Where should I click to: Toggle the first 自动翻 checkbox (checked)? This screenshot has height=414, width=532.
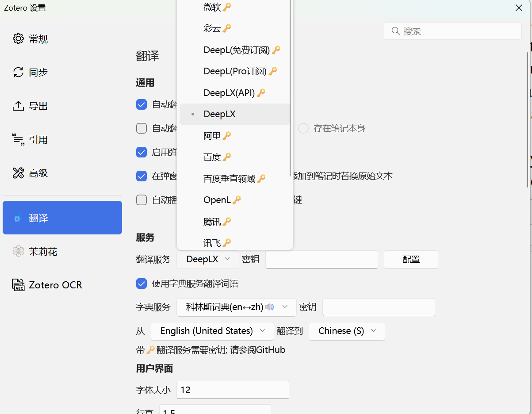(x=142, y=104)
